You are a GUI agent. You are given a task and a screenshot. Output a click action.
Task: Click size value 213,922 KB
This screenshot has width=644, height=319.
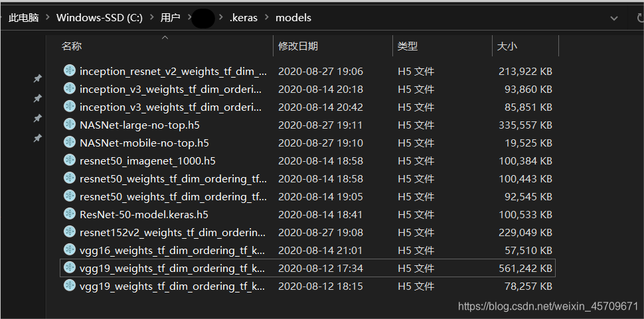coord(525,72)
